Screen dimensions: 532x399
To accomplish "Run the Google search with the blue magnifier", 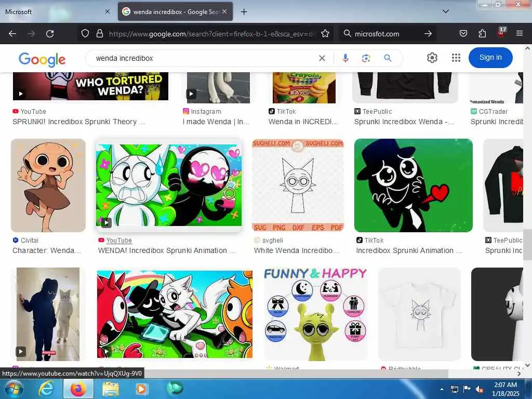I will click(x=388, y=58).
